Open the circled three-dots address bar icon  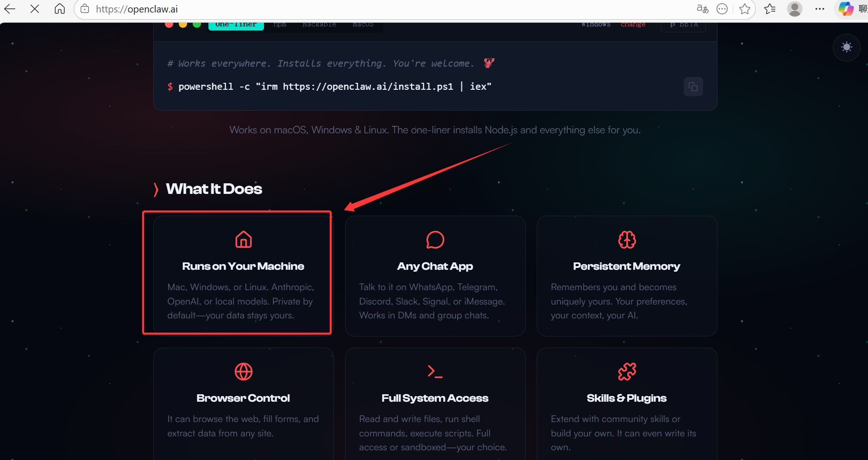[722, 9]
